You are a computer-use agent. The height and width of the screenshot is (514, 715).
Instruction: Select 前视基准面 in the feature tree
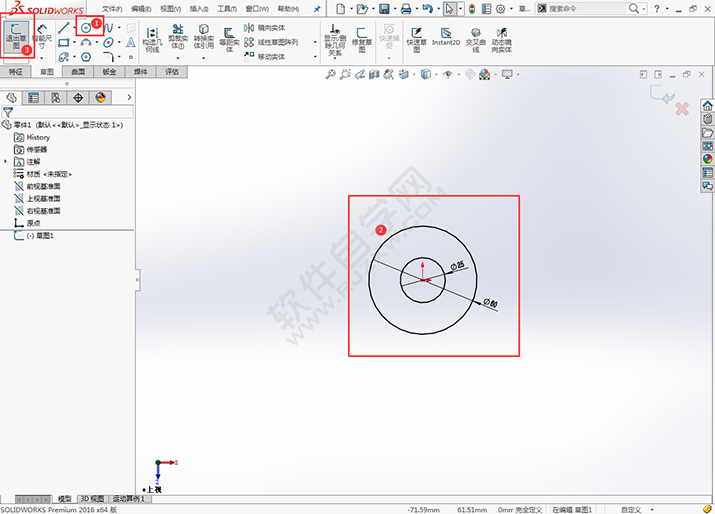coord(37,186)
